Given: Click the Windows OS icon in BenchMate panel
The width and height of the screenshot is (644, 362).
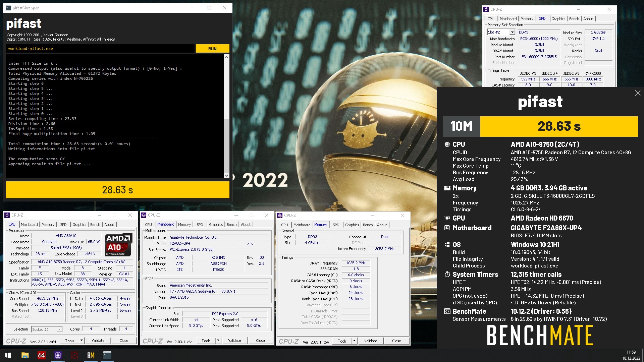Looking at the screenshot, I should (x=447, y=245).
